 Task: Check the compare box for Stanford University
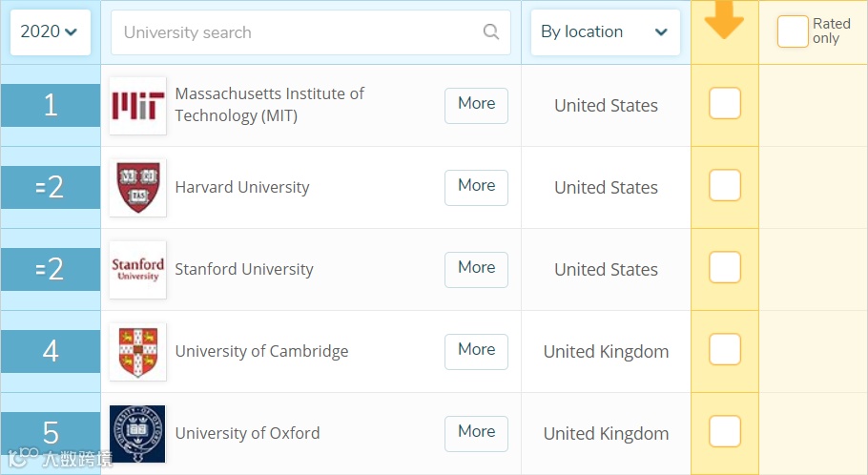pyautogui.click(x=725, y=267)
